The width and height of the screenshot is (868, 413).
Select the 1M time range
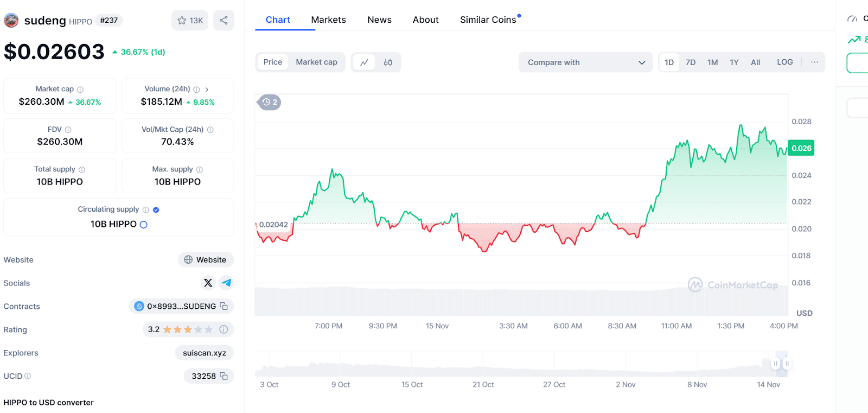[713, 62]
